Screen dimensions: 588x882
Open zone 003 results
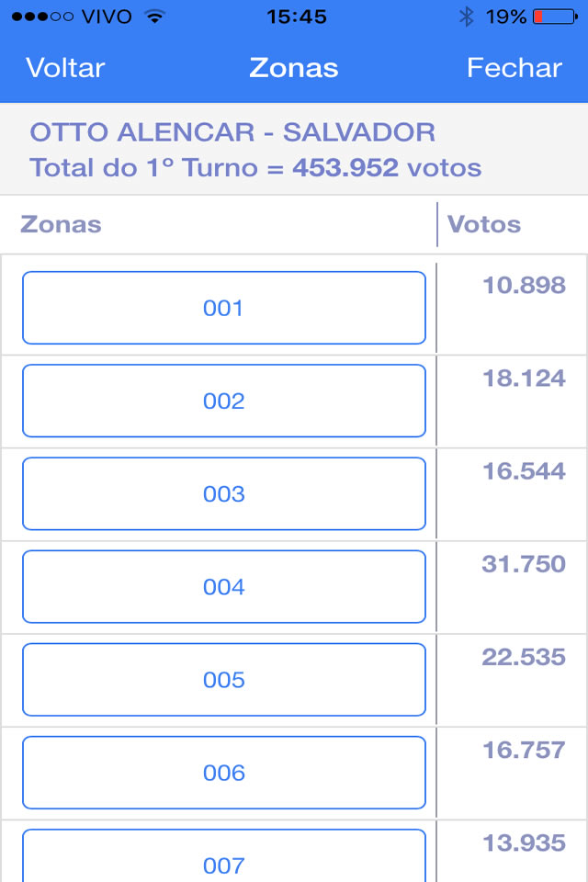[223, 493]
